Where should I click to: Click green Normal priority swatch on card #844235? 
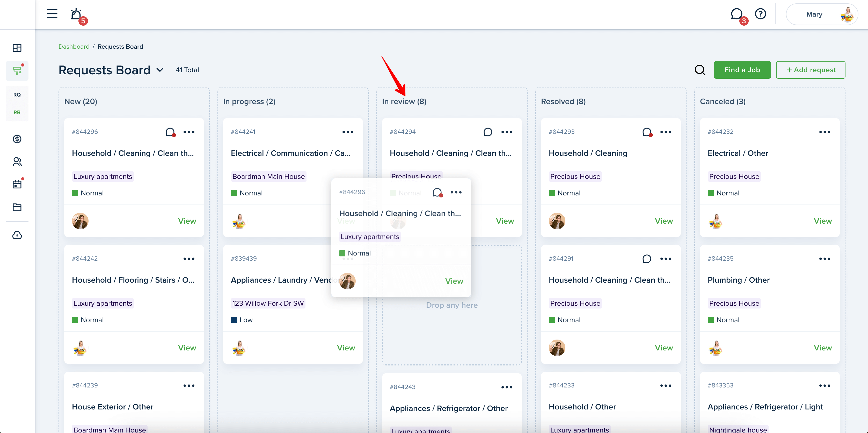(711, 320)
